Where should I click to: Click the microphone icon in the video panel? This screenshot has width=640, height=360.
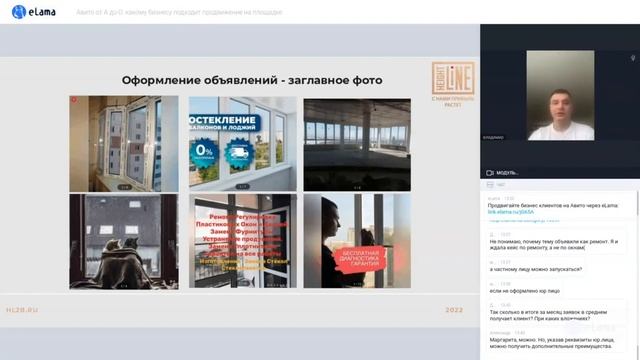[x=633, y=58]
